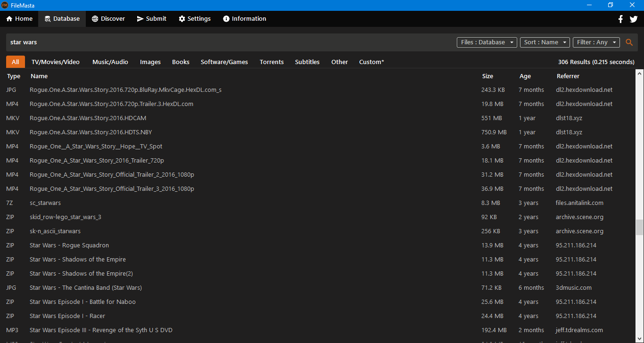
Task: Click the Age column header
Action: coord(525,76)
